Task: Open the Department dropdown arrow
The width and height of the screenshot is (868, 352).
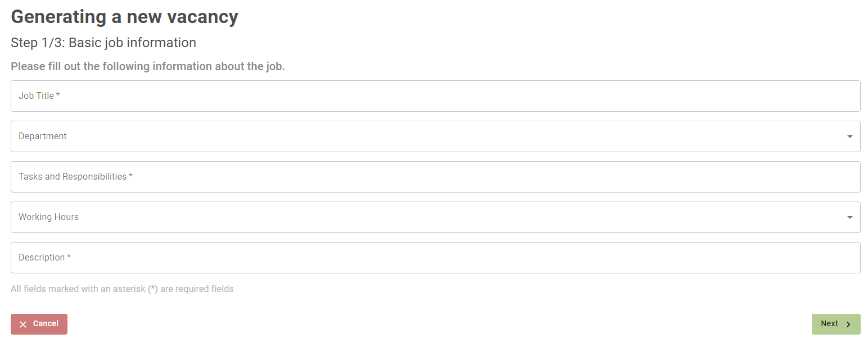Action: click(849, 136)
